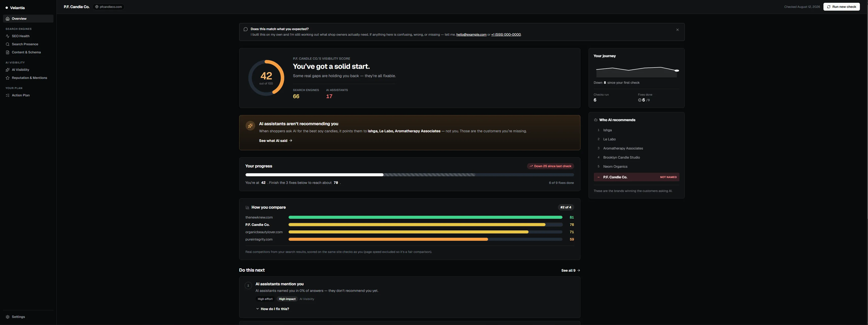Image resolution: width=868 pixels, height=325 pixels.
Task: Open Settings in the sidebar
Action: click(28, 317)
